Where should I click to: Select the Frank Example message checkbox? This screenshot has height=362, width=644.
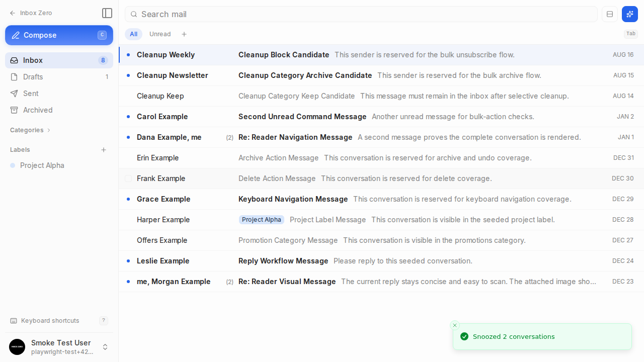click(x=128, y=178)
